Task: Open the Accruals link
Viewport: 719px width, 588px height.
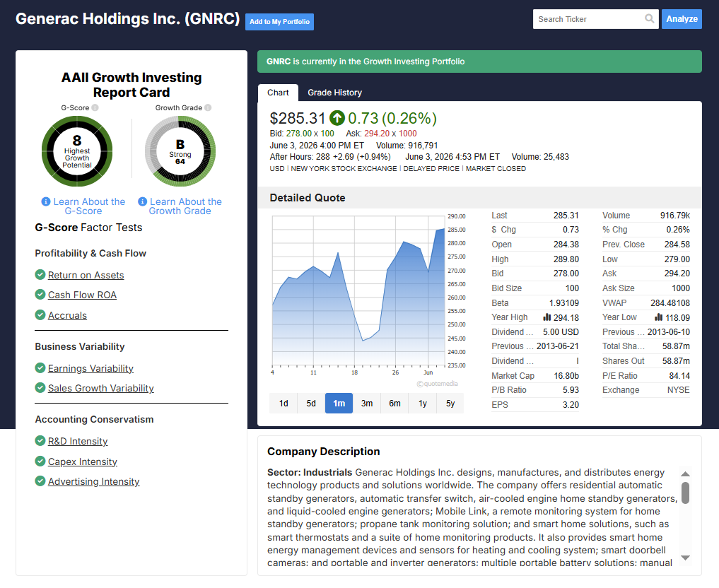Action: pyautogui.click(x=67, y=315)
